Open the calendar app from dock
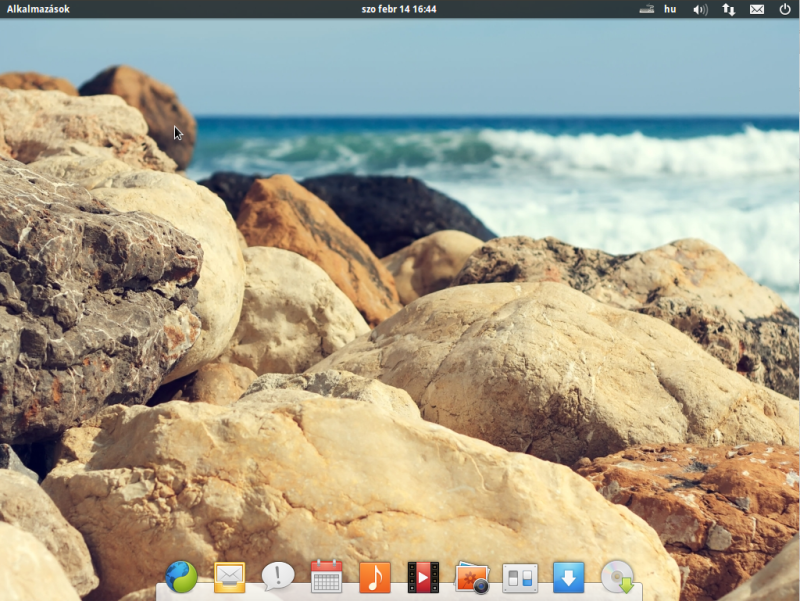This screenshot has width=800, height=601. tap(327, 577)
